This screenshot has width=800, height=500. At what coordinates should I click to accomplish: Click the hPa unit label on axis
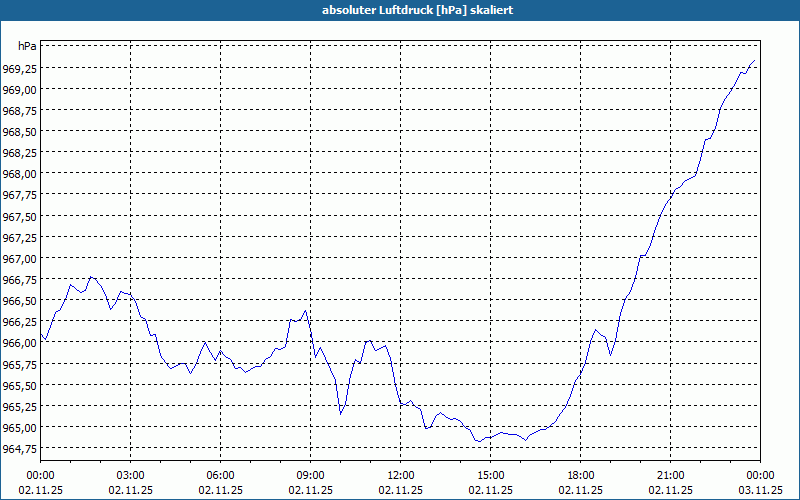coord(27,46)
